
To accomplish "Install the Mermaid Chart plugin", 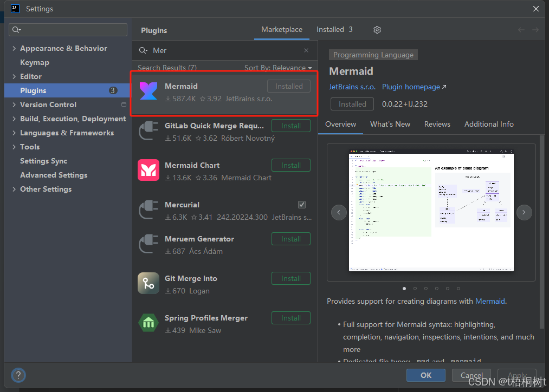I will 291,165.
